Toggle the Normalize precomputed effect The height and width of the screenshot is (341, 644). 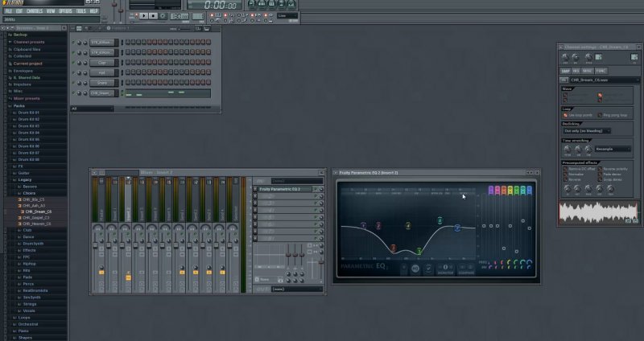(564, 174)
